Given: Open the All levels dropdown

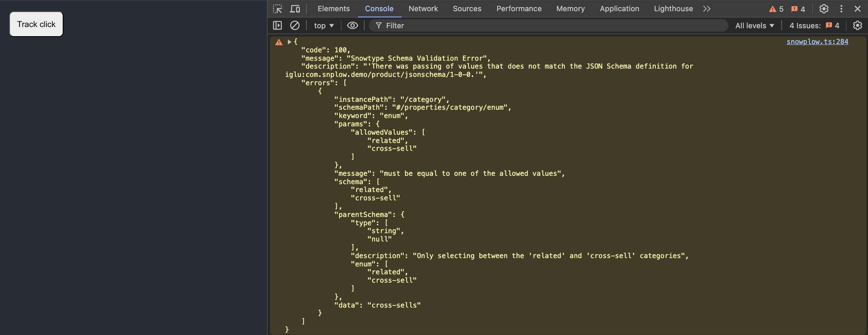Looking at the screenshot, I should pos(755,26).
